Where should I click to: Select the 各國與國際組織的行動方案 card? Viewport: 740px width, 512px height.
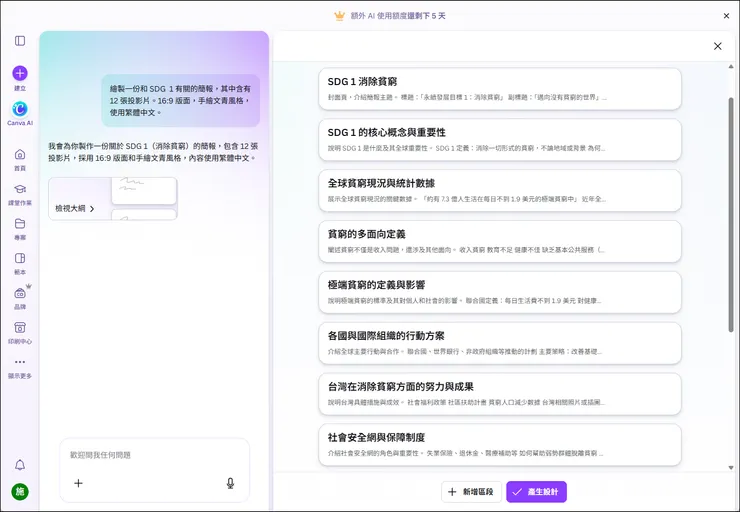pos(500,344)
